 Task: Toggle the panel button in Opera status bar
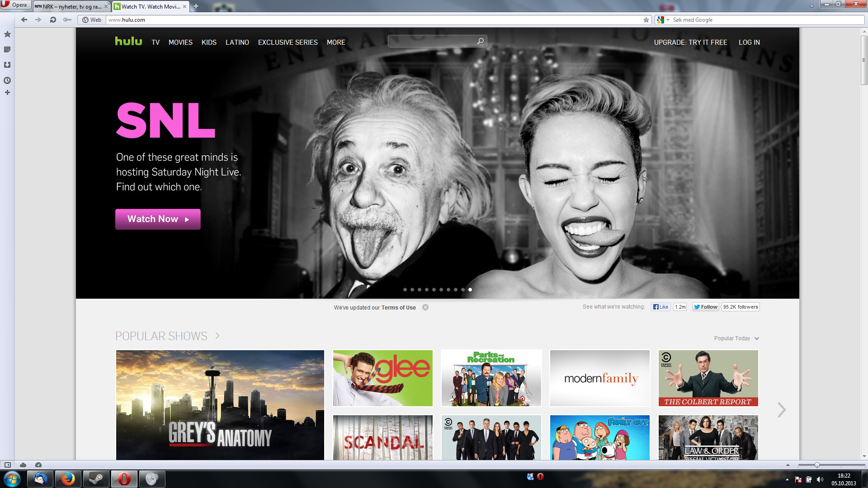tap(8, 465)
